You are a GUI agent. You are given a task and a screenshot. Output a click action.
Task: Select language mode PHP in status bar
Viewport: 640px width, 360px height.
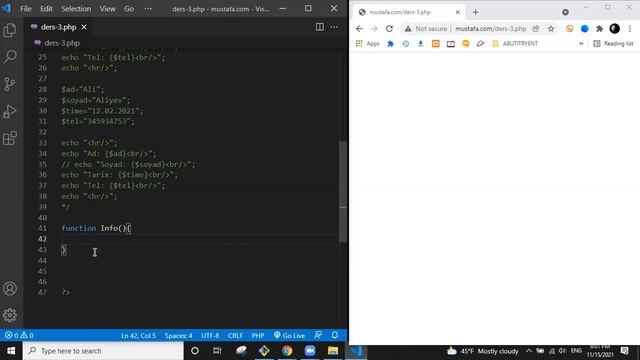[258, 336]
